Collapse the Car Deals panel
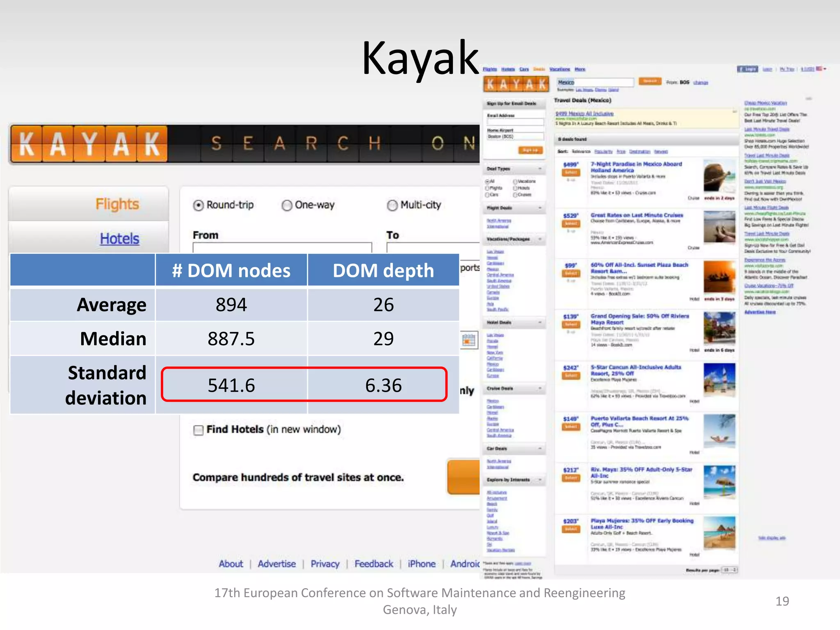Screen dimensions: 840x630 coord(540,449)
